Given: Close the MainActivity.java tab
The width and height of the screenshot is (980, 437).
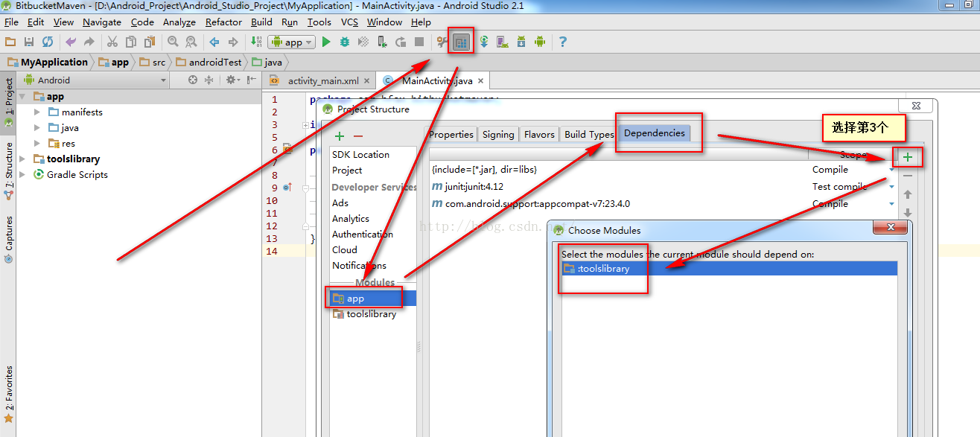Looking at the screenshot, I should pyautogui.click(x=481, y=80).
